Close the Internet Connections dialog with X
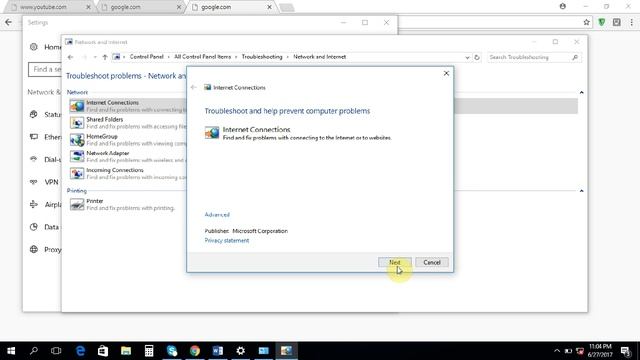 [x=446, y=73]
